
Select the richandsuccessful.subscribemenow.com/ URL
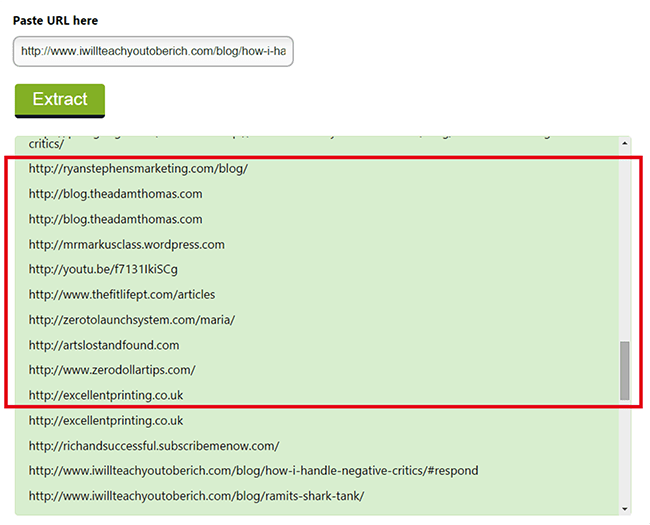click(154, 446)
